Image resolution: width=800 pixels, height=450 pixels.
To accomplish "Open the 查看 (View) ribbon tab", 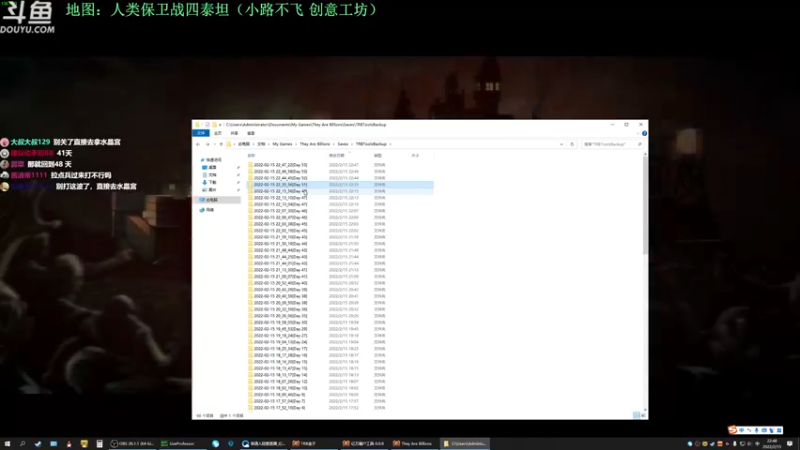I will tap(251, 133).
